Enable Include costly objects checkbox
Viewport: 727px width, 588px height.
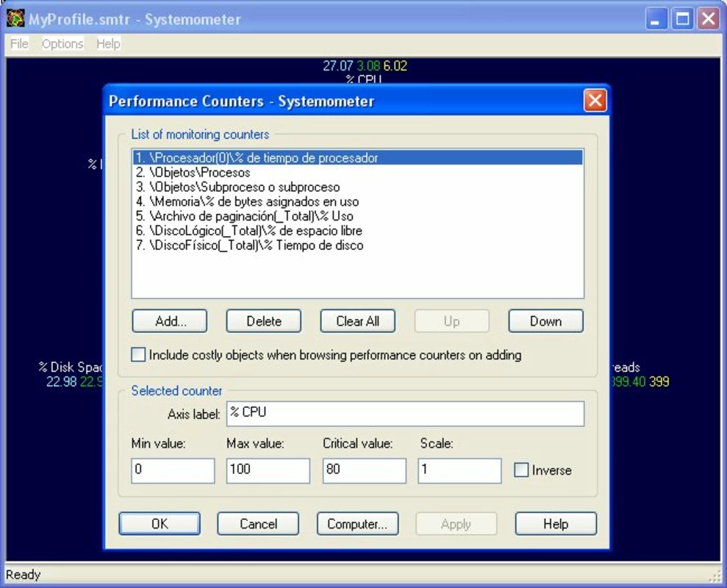(x=138, y=355)
